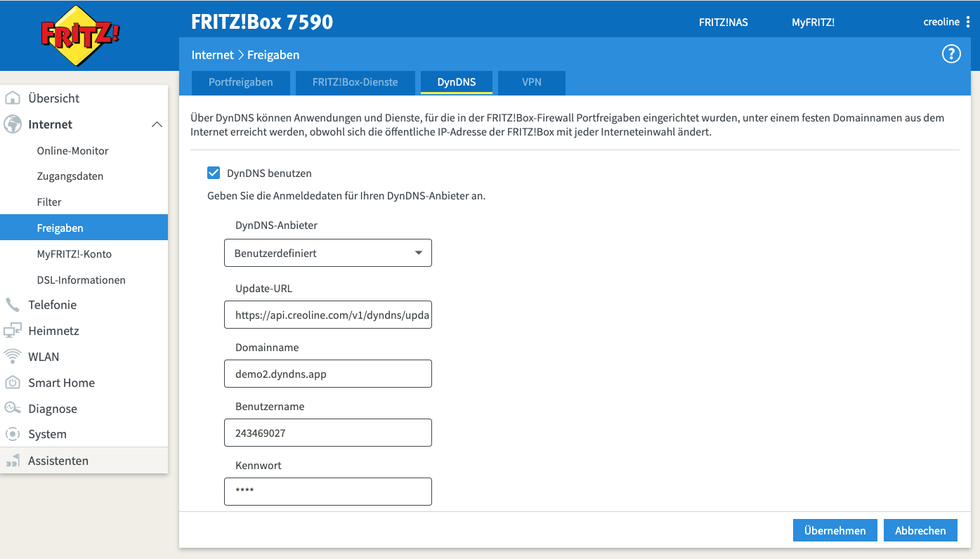Open the help question mark icon
Viewport: 980px width, 559px height.
click(x=950, y=54)
